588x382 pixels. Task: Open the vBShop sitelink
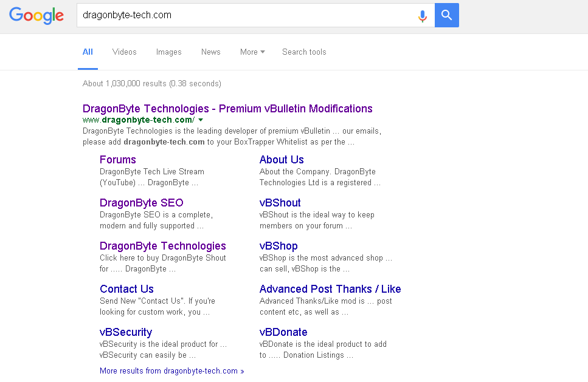tap(278, 246)
